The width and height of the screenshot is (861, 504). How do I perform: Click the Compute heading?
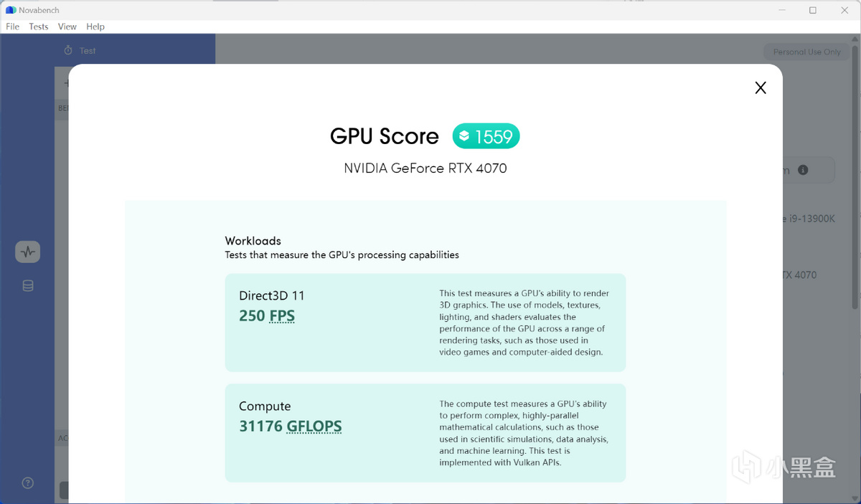tap(265, 406)
